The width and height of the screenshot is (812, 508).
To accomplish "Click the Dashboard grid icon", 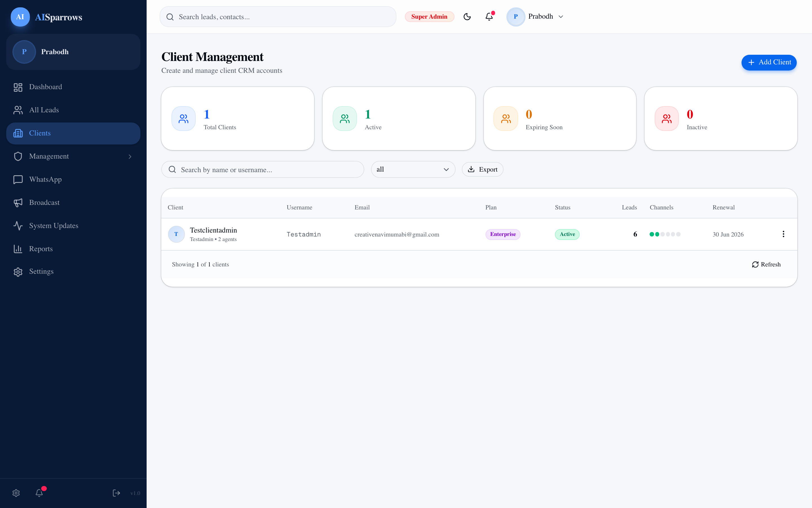I will point(18,87).
